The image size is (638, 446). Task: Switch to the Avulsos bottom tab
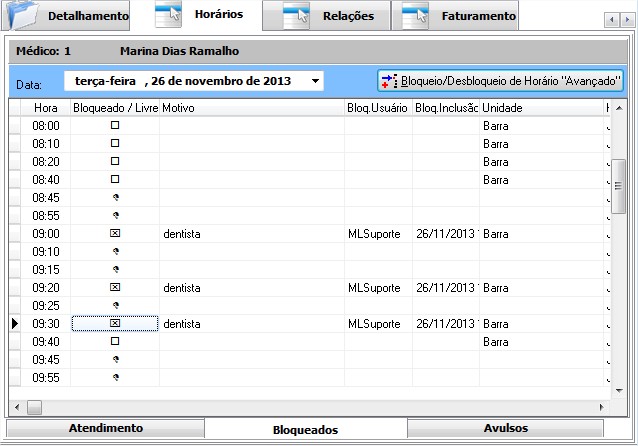[505, 428]
